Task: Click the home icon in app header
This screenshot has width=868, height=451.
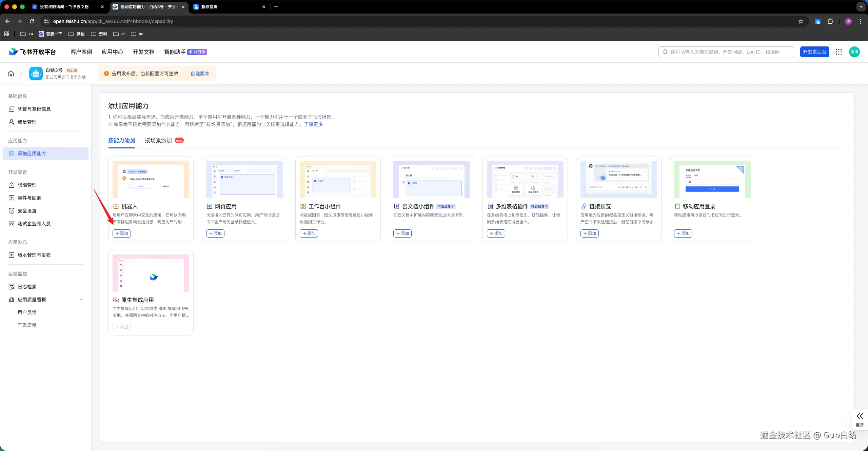Action: (x=11, y=74)
